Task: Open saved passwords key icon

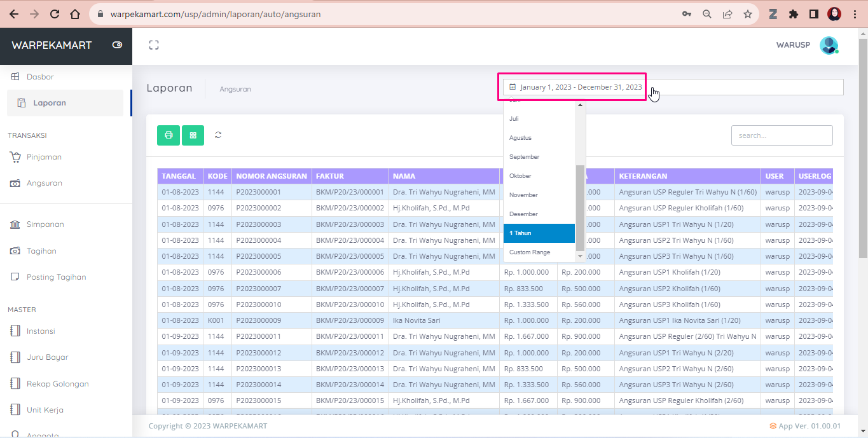Action: tap(687, 14)
